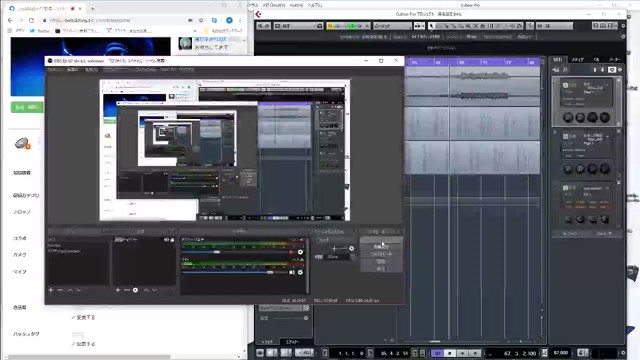
Task: Add a new source in OBS sources panel
Action: click(118, 290)
